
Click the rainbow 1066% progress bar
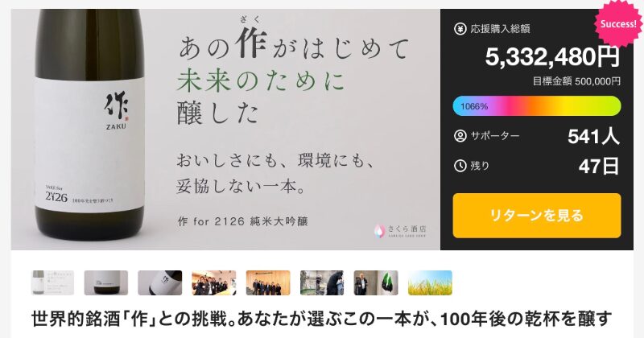point(537,106)
